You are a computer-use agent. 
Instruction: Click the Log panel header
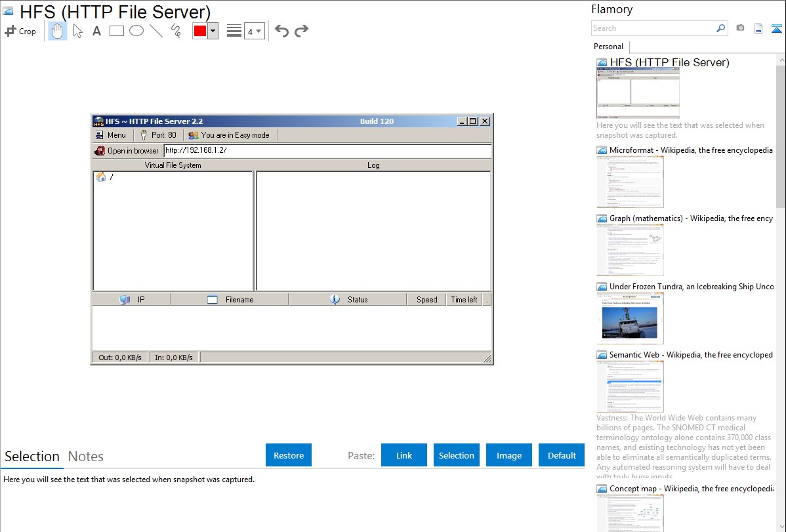pyautogui.click(x=373, y=165)
